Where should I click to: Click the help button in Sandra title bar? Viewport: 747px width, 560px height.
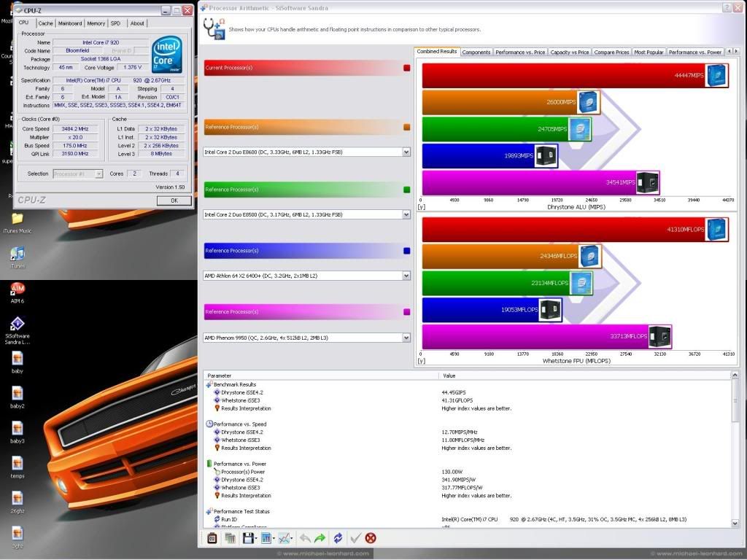click(727, 8)
